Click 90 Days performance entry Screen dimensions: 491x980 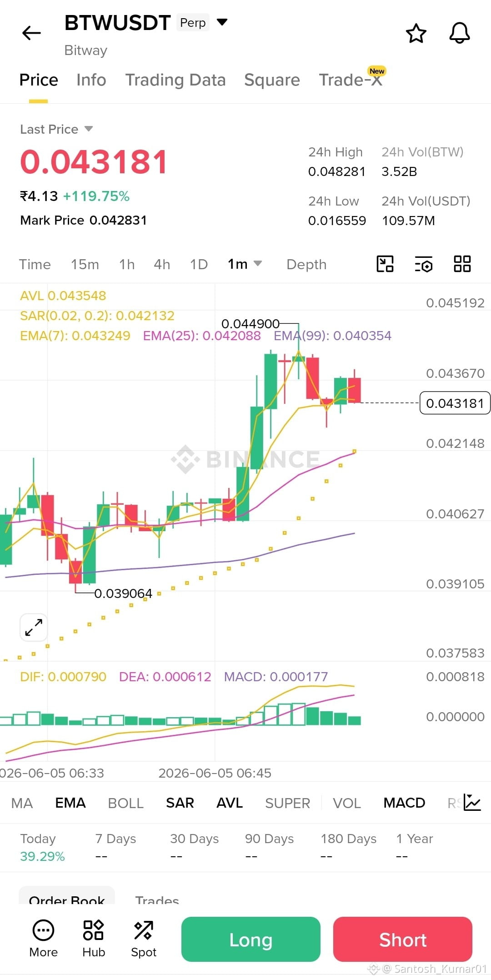(269, 847)
